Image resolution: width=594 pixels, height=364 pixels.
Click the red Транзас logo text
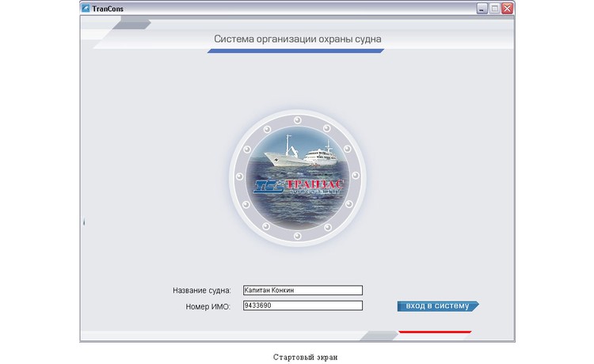point(315,185)
